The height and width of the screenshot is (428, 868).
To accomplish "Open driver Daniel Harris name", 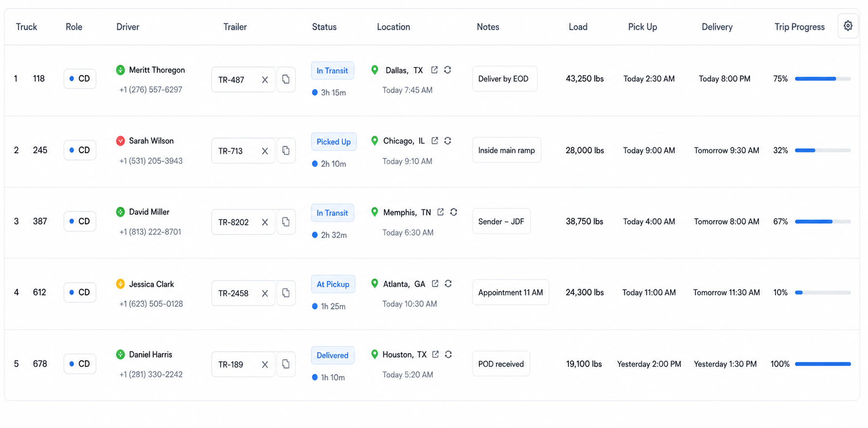I will tap(151, 355).
